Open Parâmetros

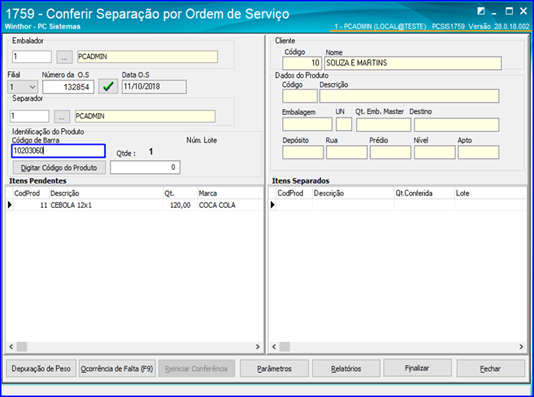[274, 368]
